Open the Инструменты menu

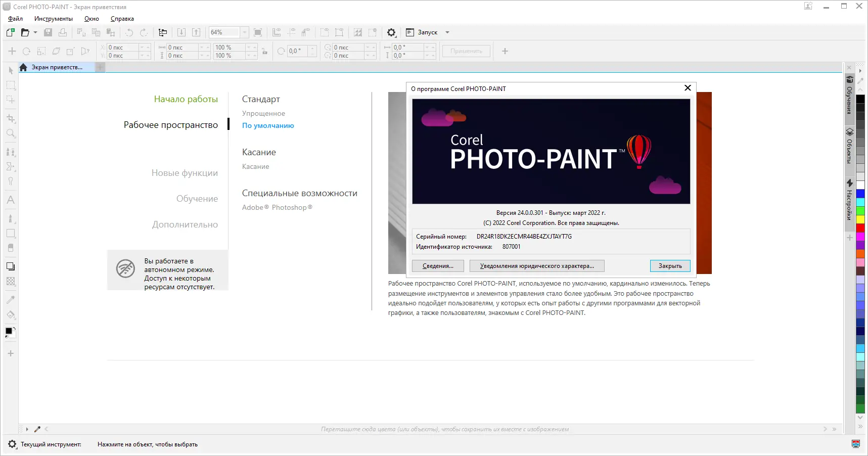click(x=54, y=19)
